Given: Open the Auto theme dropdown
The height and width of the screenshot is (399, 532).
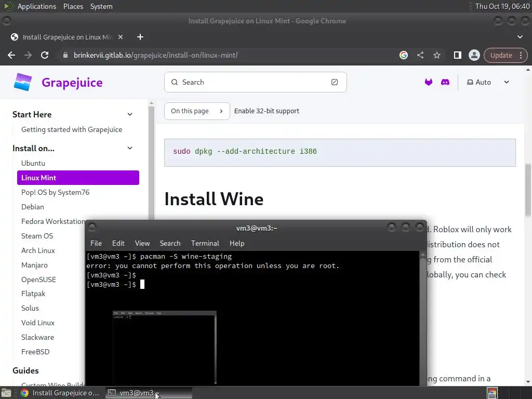Looking at the screenshot, I should pos(488,82).
